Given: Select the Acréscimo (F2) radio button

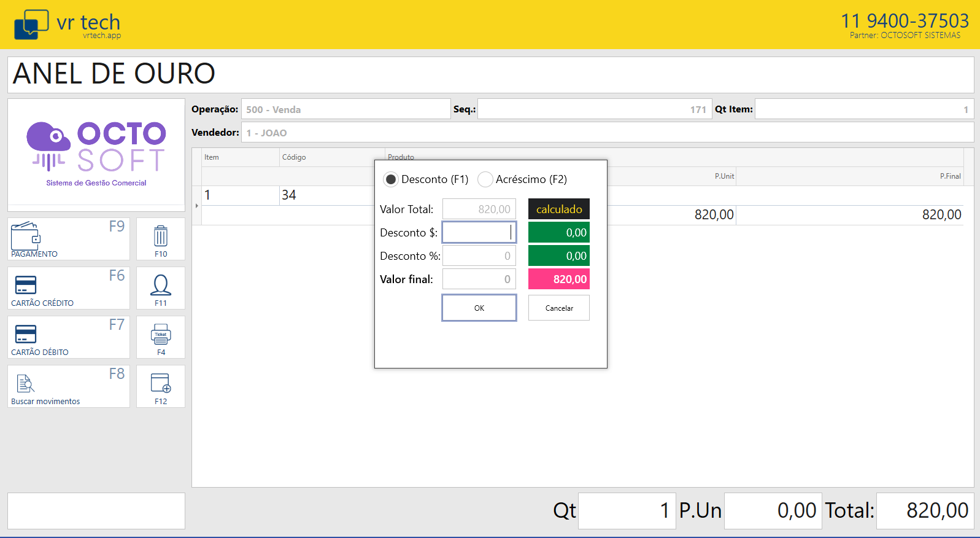Looking at the screenshot, I should point(485,179).
